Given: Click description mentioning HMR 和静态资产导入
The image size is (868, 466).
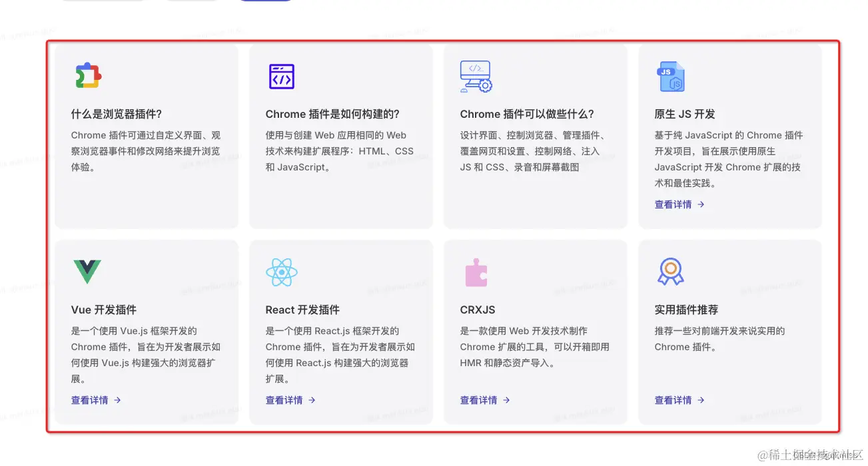Looking at the screenshot, I should point(535,347).
